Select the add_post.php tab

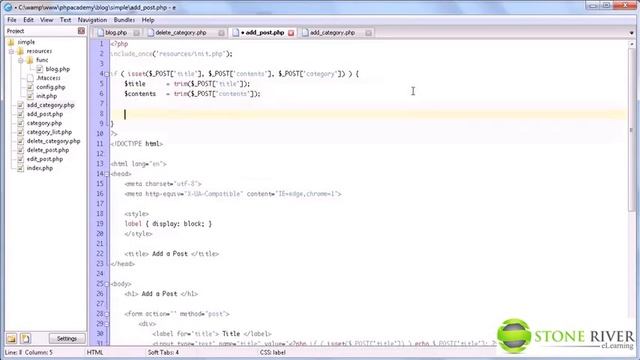pyautogui.click(x=263, y=33)
